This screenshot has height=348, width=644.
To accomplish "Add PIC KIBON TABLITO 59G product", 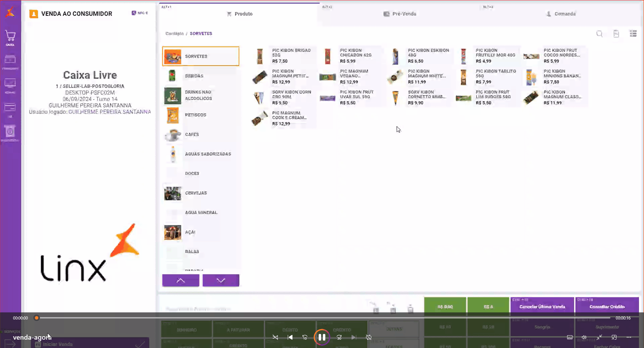I will click(487, 77).
